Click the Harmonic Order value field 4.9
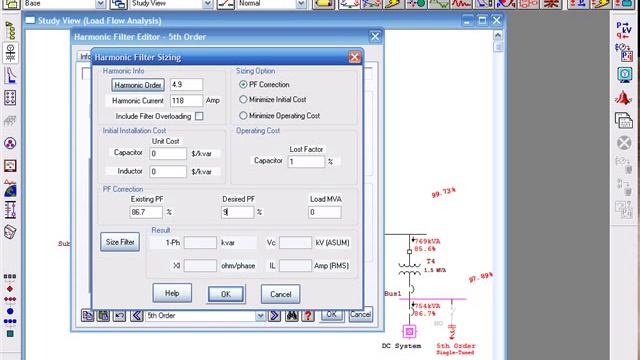This screenshot has height=360, width=640. coord(186,84)
